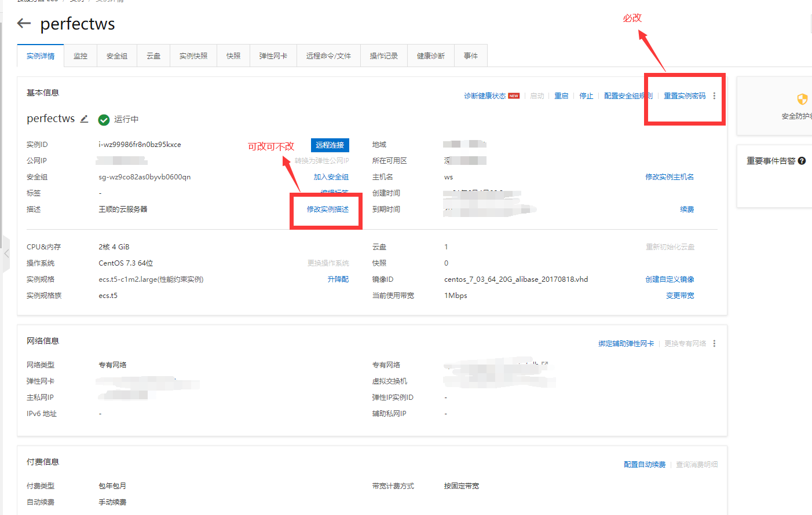The width and height of the screenshot is (812, 515).
Task: Click the back arrow beside perfectws title
Action: coord(23,23)
